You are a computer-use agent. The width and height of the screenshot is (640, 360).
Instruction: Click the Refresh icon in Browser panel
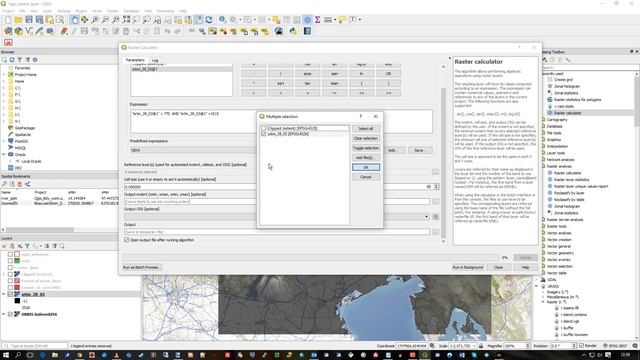(x=12, y=60)
